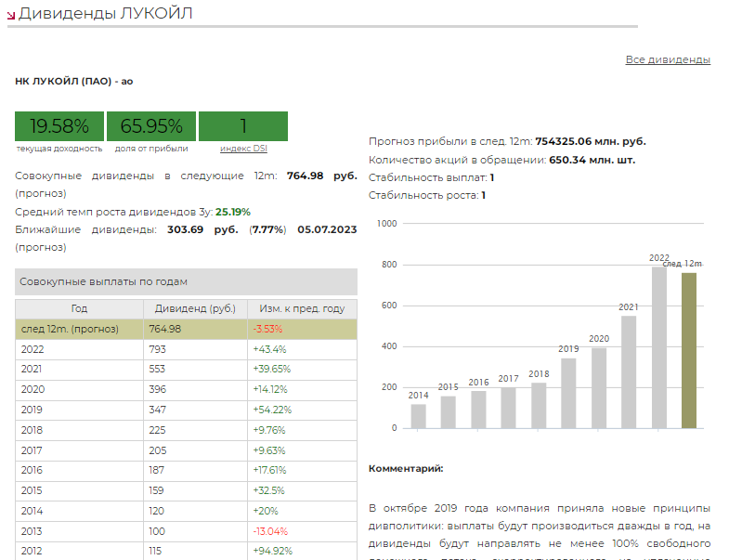This screenshot has height=560, width=742.
Task: Click the olive след 12m chart bar
Action: click(x=688, y=350)
